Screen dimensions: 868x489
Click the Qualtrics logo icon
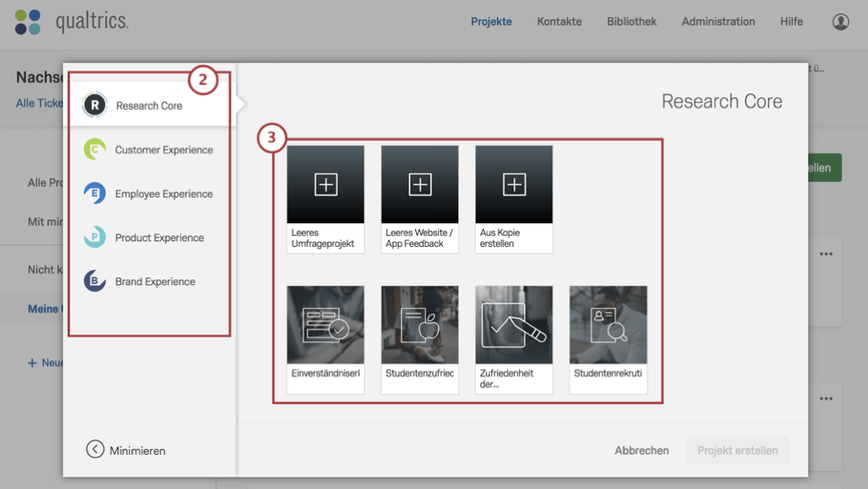28,22
